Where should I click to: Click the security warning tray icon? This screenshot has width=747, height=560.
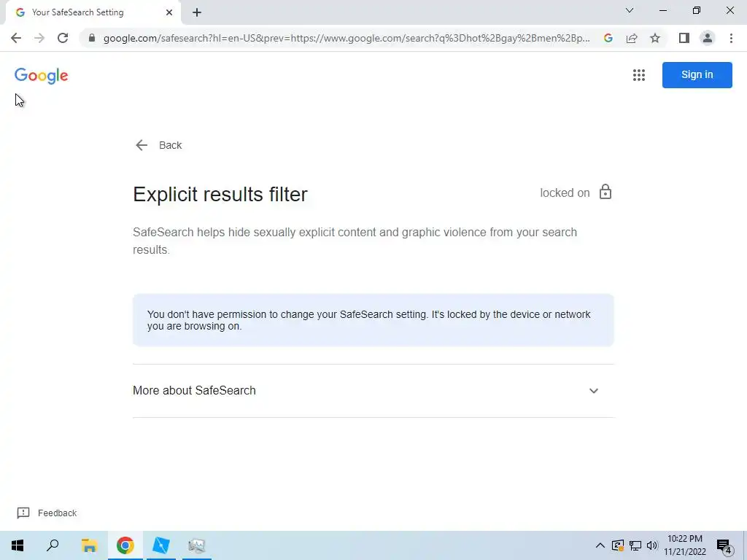(x=618, y=545)
